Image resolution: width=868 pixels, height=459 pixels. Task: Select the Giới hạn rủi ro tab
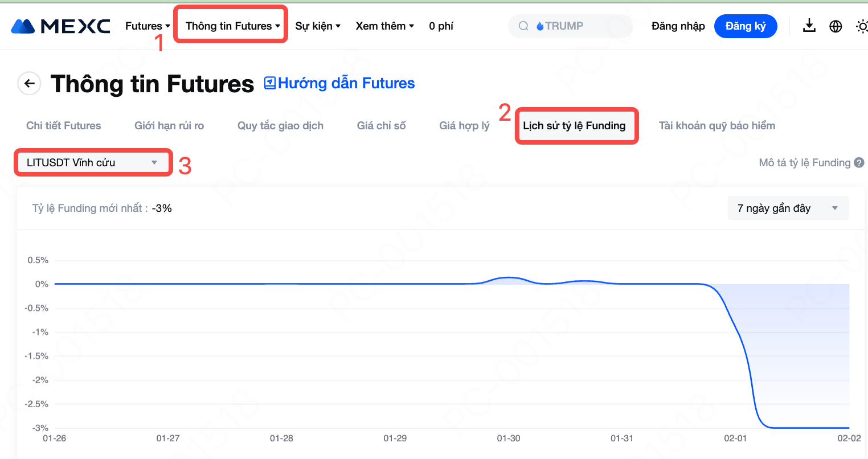(169, 126)
